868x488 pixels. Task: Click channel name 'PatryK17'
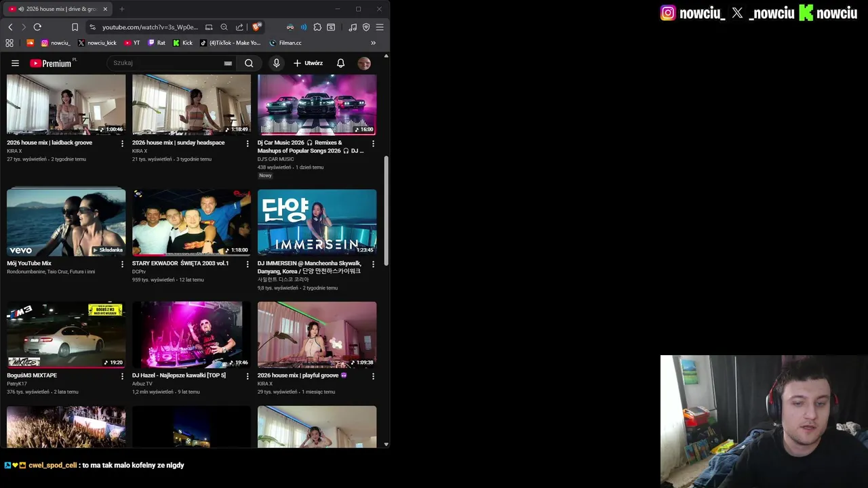point(17,384)
